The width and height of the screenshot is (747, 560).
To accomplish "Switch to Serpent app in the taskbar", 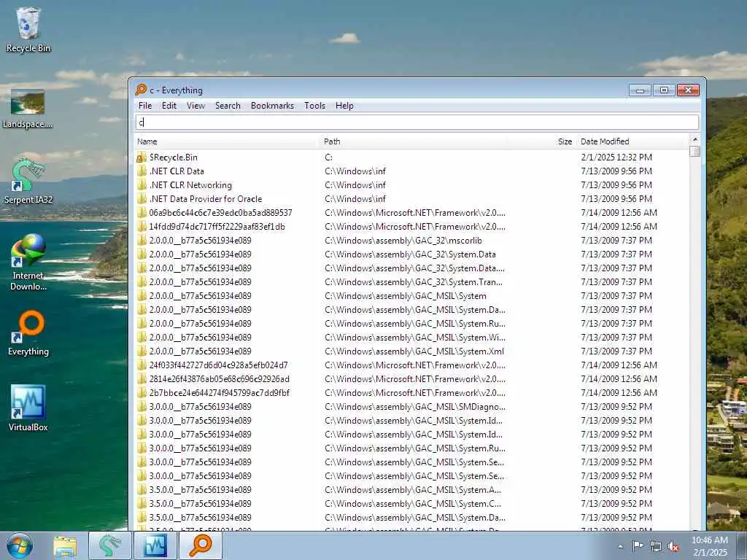I will [x=110, y=545].
